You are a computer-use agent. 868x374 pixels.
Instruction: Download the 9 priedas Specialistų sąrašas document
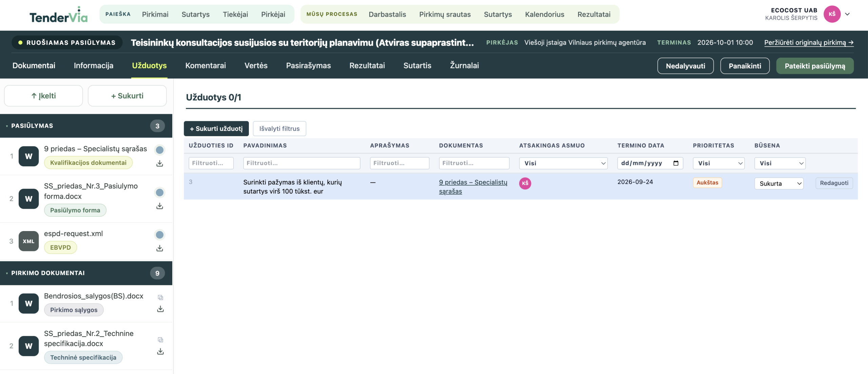click(160, 164)
